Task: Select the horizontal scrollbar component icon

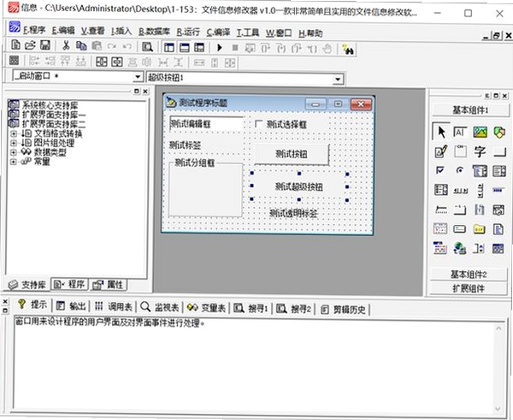Action: coord(460,191)
